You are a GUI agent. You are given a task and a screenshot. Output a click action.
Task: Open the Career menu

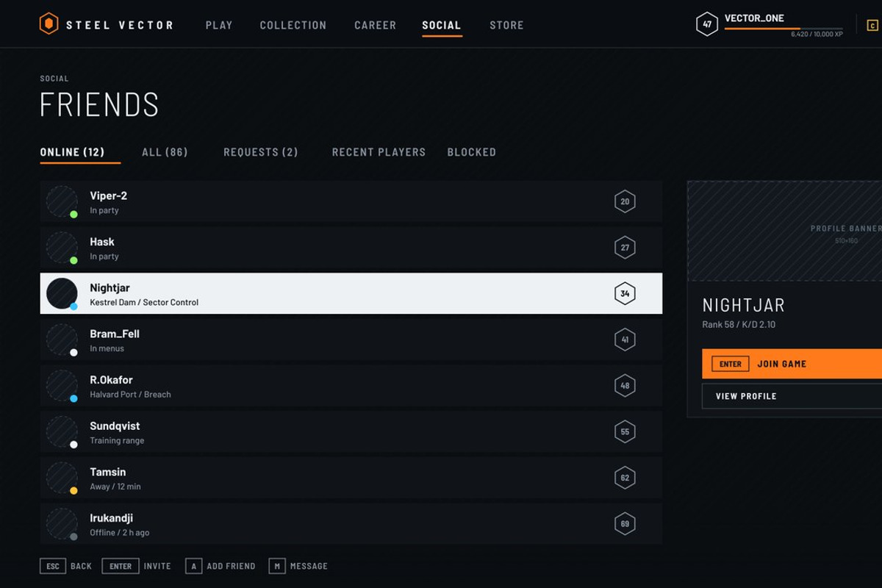pos(375,25)
